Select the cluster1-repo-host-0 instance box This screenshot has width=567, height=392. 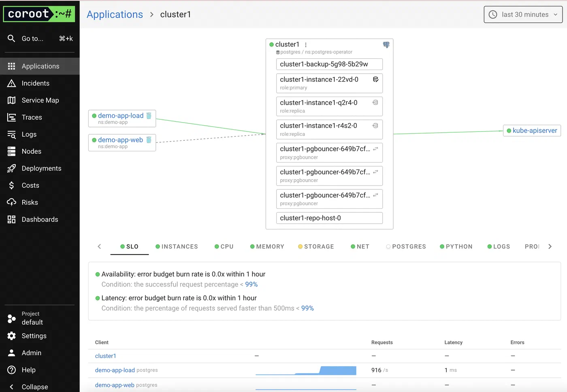click(329, 218)
